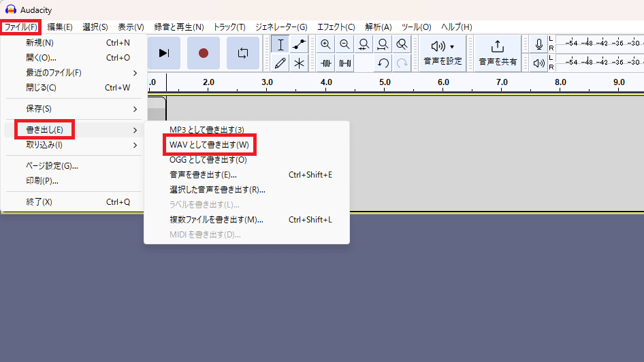Click the Undo arrow icon
The width and height of the screenshot is (644, 362).
click(383, 63)
